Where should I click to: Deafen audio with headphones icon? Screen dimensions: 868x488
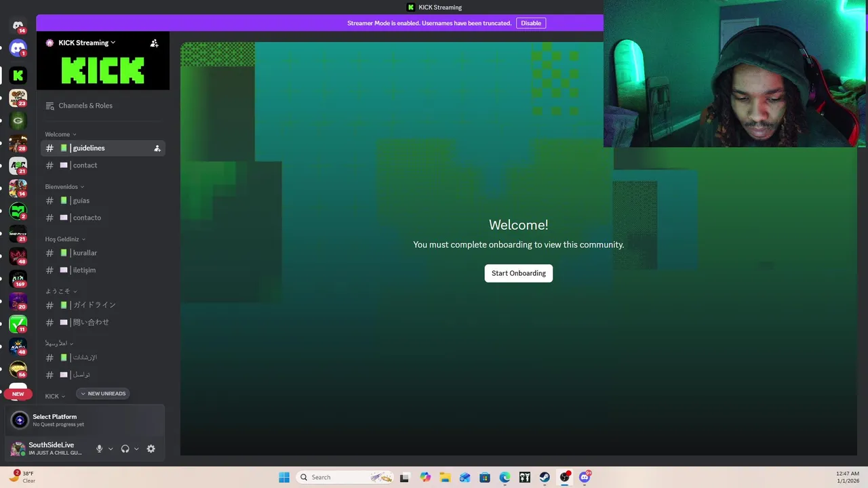125,449
